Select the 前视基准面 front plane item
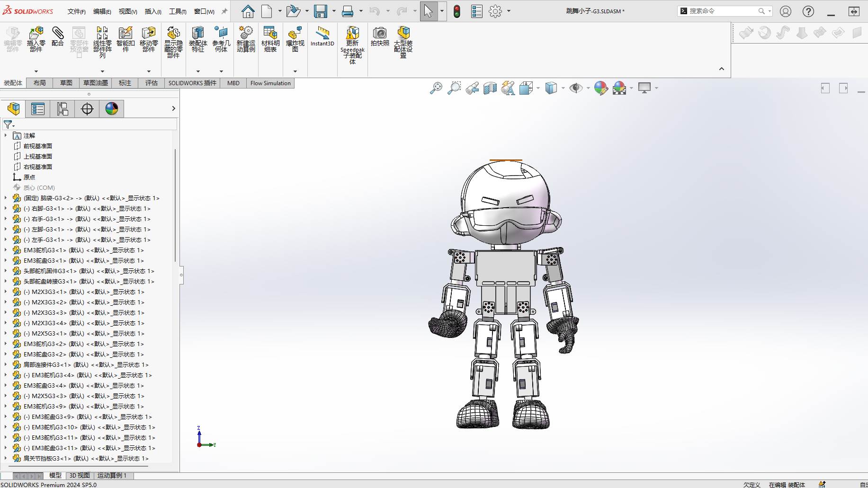Viewport: 868px width, 488px height. coord(38,146)
